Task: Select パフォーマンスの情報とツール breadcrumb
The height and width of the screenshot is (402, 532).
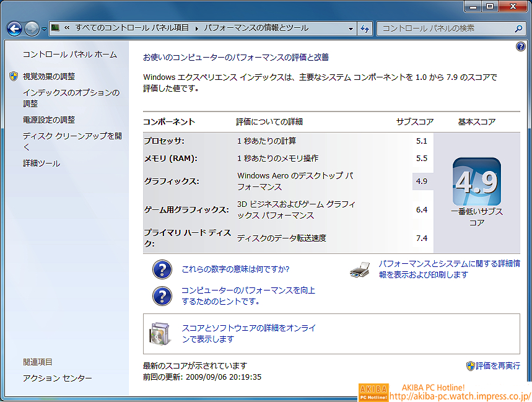Action: point(256,28)
